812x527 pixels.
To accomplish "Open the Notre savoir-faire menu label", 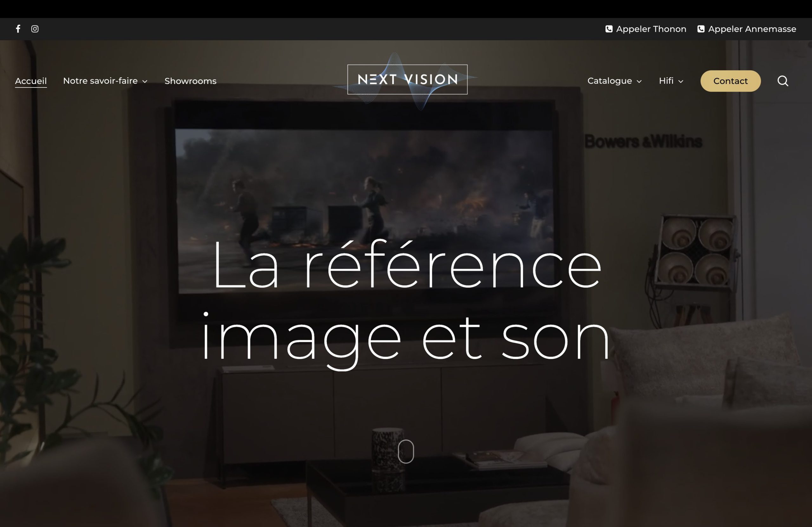I will tap(100, 81).
